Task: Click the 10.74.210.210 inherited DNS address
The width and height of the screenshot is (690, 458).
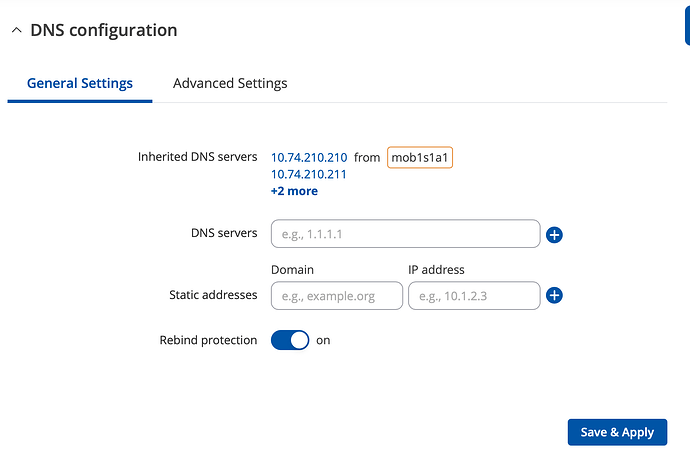Action: 309,158
